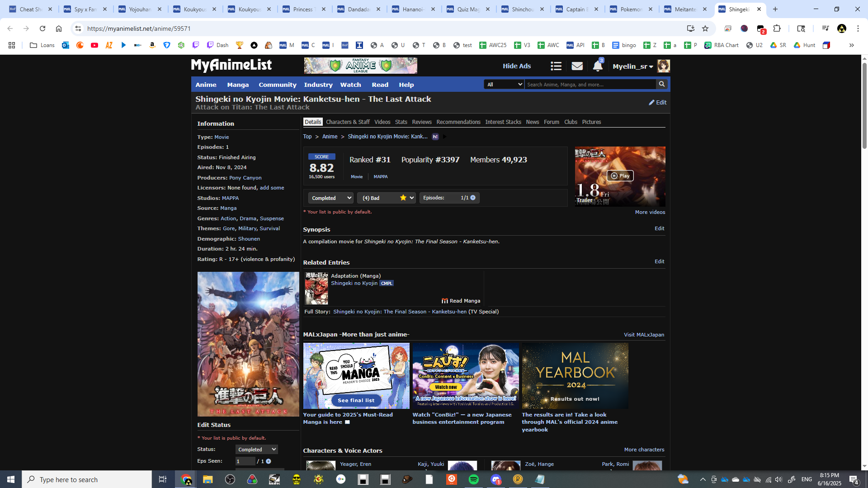
Task: Switch to Characters & Staff tab
Action: pos(348,122)
